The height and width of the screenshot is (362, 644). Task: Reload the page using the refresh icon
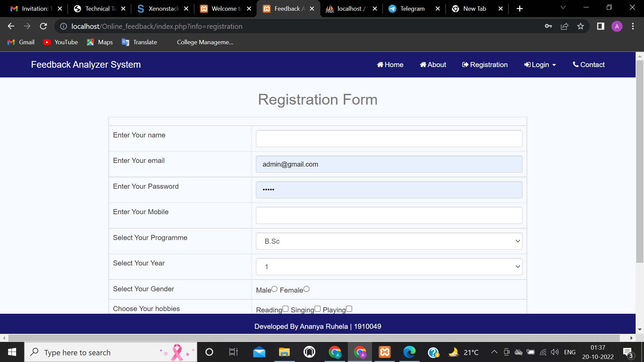[x=43, y=26]
